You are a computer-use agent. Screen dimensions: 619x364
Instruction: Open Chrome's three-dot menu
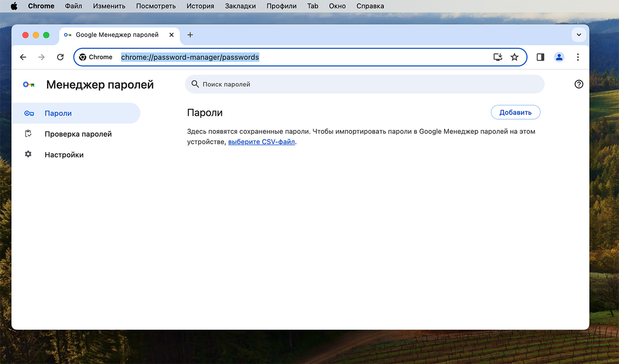(578, 57)
